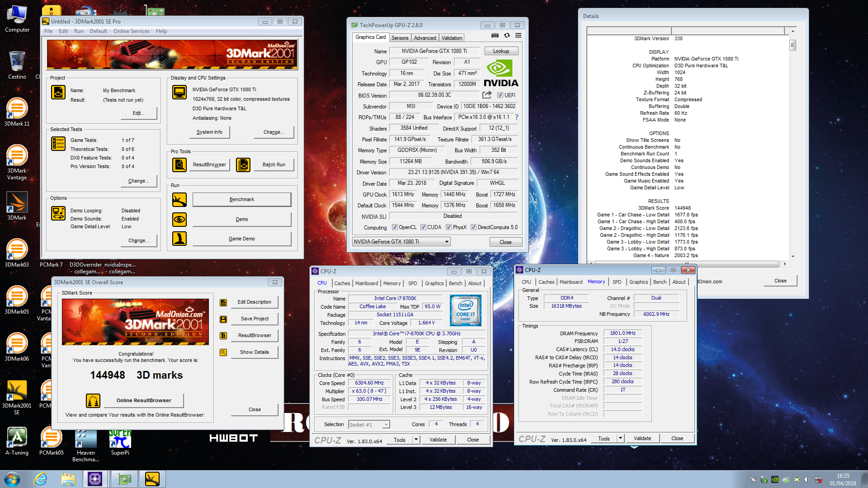Open the 3DMark 11 desktop shortcut
The height and width of the screenshot is (488, 868).
[17, 112]
